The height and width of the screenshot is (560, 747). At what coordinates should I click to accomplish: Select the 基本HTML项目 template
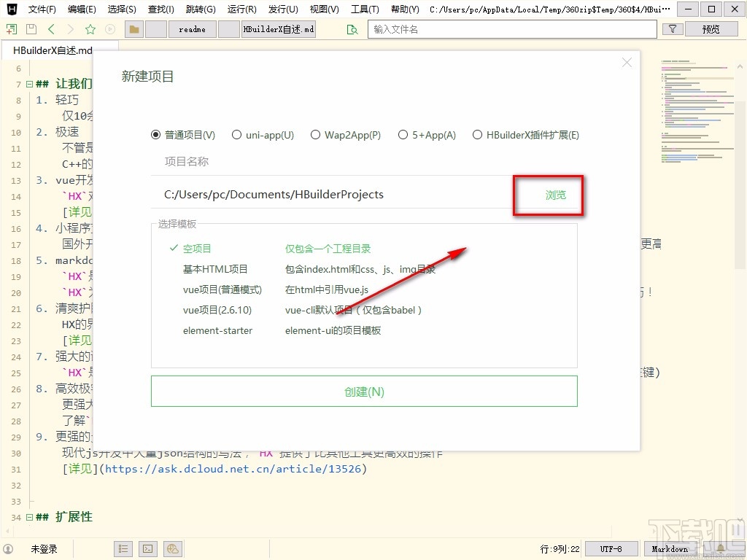[x=215, y=269]
